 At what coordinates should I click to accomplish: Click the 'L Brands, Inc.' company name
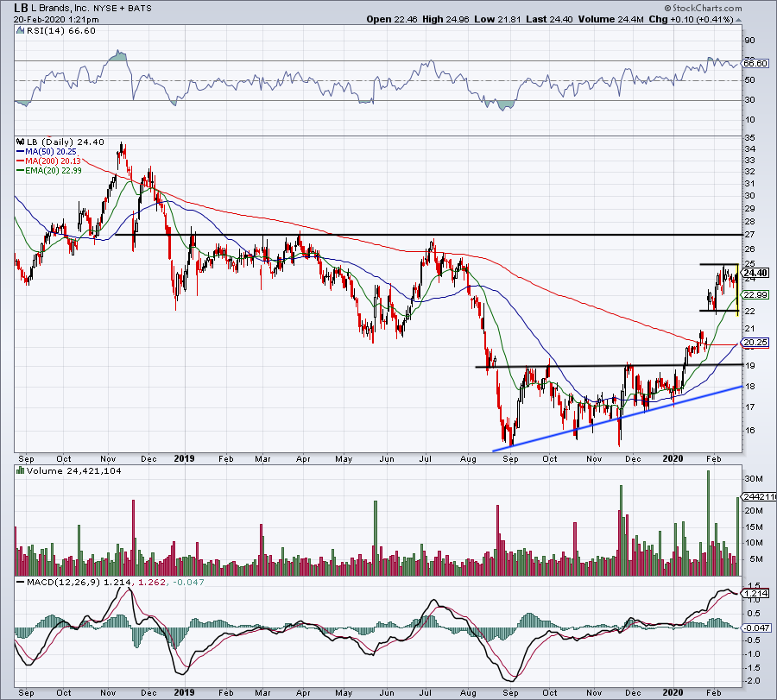coord(60,9)
